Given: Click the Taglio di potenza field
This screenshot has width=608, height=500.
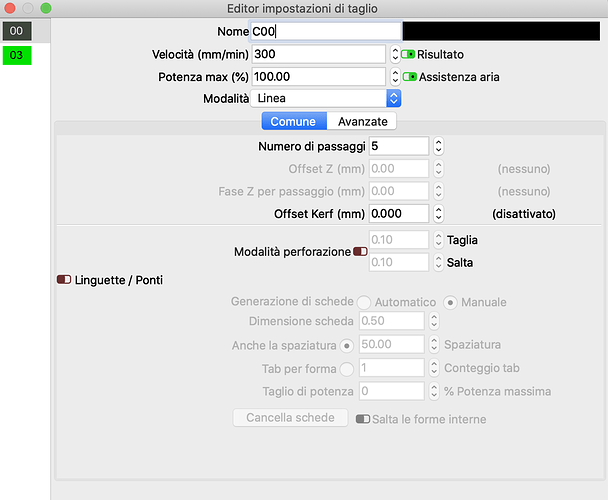Looking at the screenshot, I should click(x=392, y=391).
